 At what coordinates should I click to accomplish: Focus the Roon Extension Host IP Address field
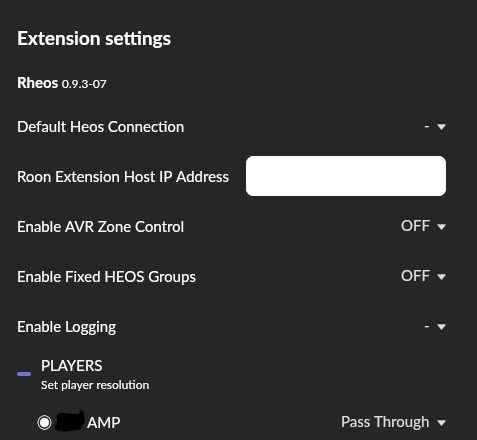[346, 176]
